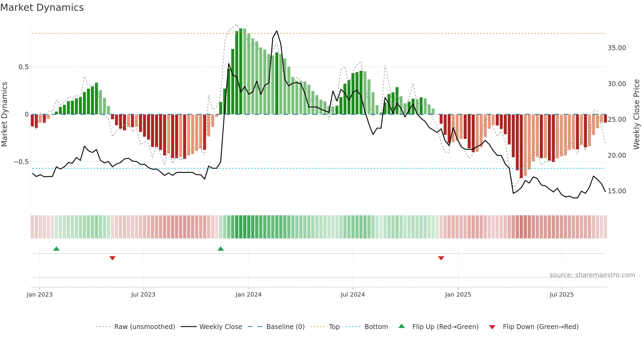Click the darkest green heat strip segment
Image resolution: width=644 pixels, height=362 pixels.
pyautogui.click(x=241, y=227)
